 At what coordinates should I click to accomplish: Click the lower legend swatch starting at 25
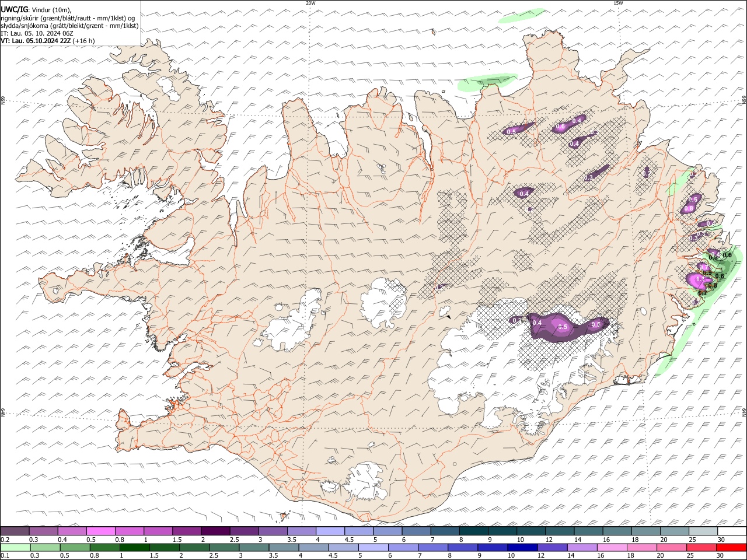(x=701, y=548)
